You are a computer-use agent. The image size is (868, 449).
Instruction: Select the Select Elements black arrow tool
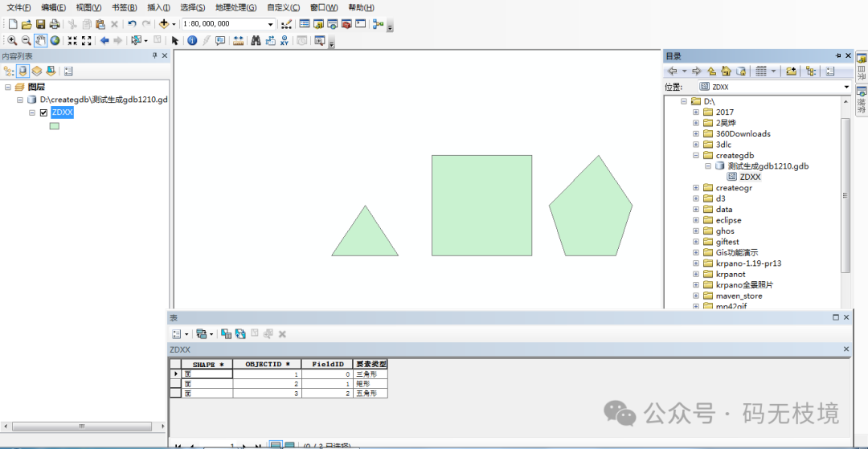[x=175, y=40]
